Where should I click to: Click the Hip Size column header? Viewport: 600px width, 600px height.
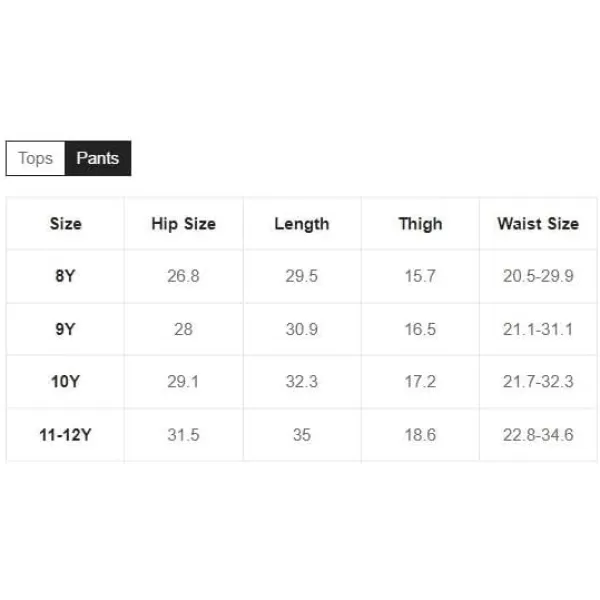coord(184,224)
